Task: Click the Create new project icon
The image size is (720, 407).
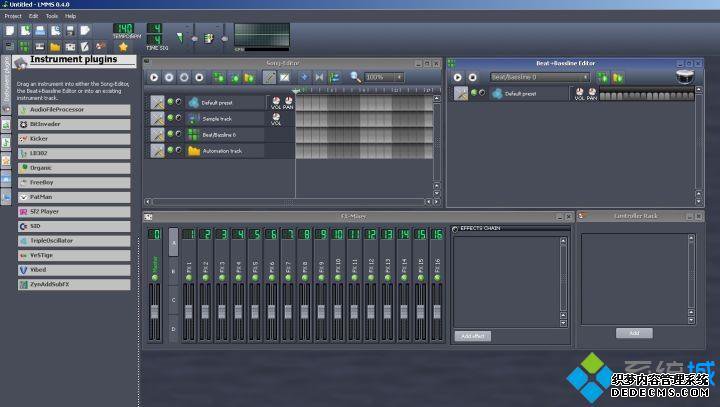Action: click(x=10, y=31)
